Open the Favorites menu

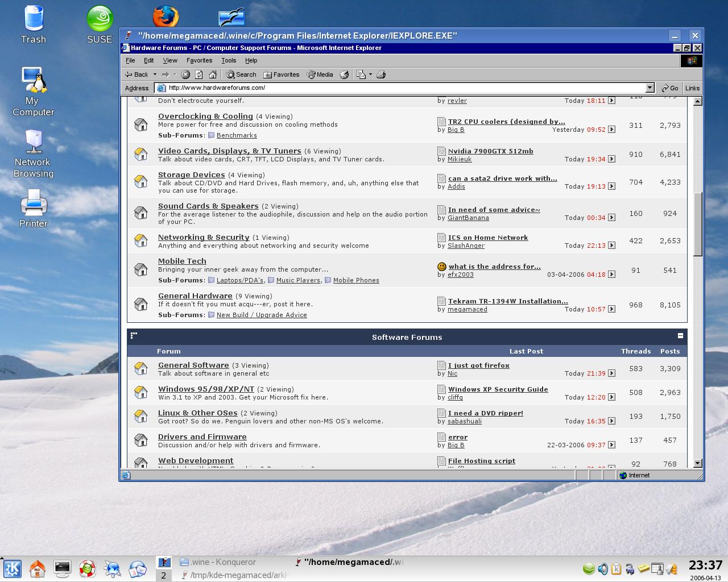pyautogui.click(x=200, y=60)
